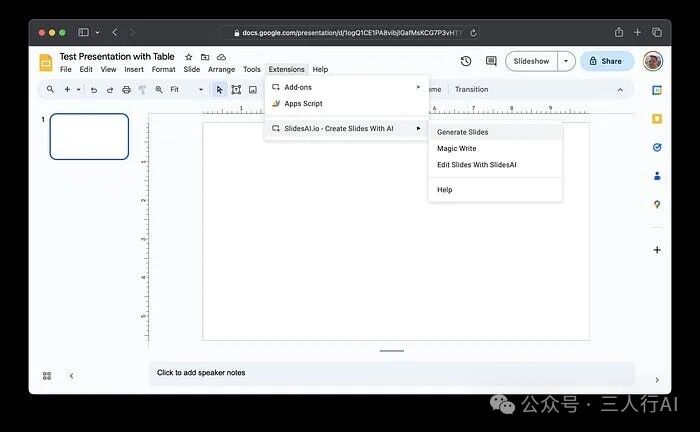Image resolution: width=700 pixels, height=432 pixels.
Task: Open Help in SlidesAI submenu
Action: tap(495, 190)
